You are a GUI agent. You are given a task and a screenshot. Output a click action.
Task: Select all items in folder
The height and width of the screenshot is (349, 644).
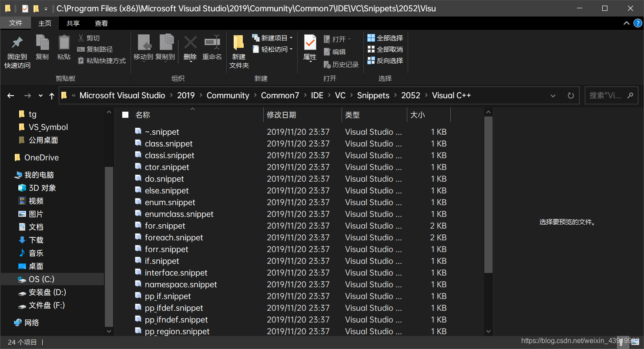point(386,38)
